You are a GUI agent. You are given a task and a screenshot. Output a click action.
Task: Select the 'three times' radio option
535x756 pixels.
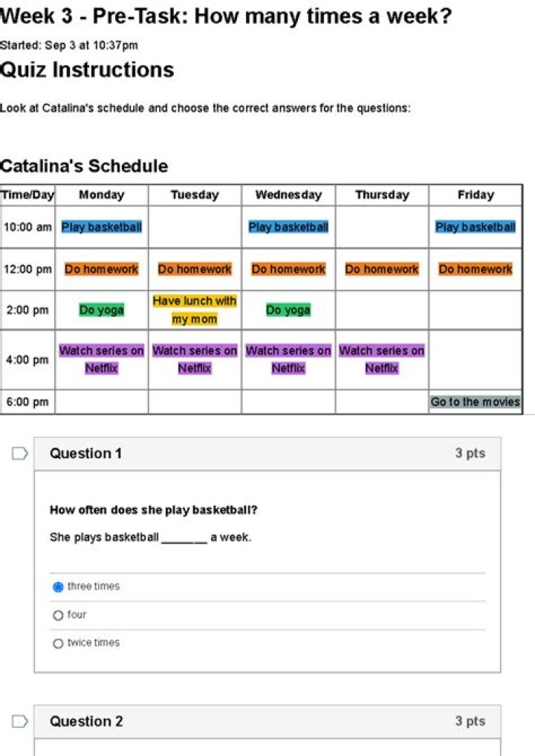tap(58, 587)
